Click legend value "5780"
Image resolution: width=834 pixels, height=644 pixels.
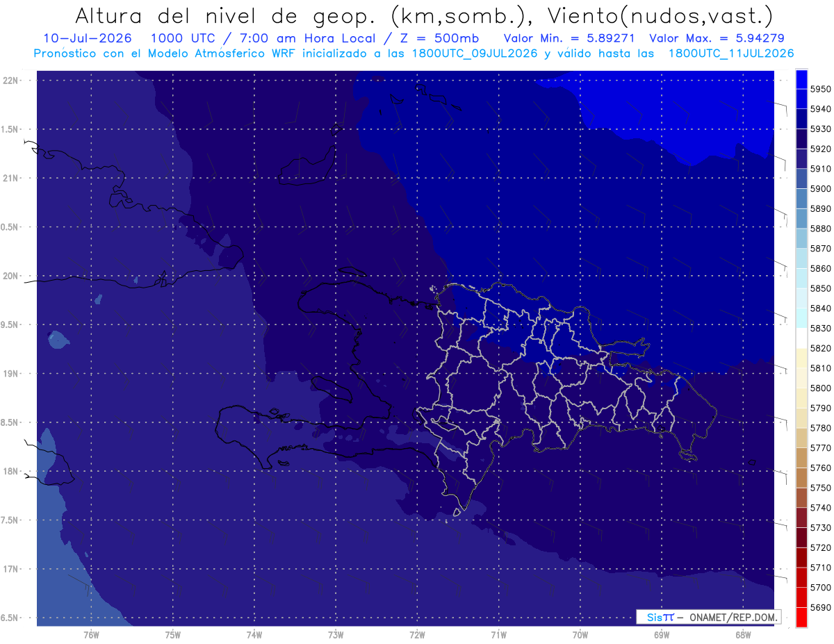820,428
